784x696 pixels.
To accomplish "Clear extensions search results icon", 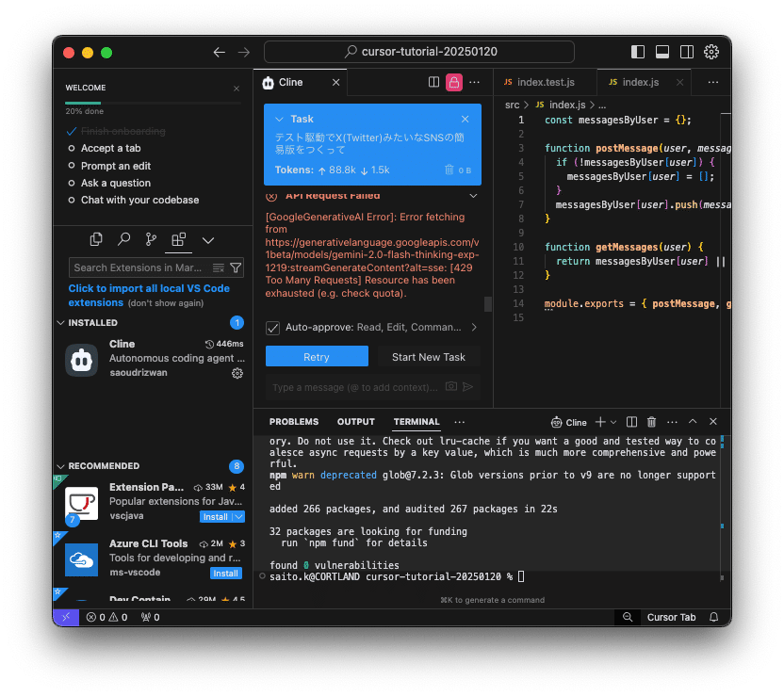I will click(219, 267).
